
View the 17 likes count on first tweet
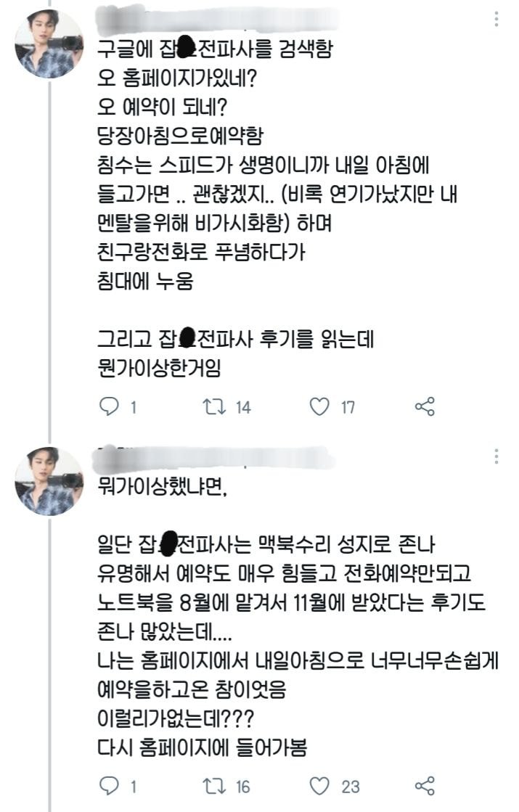[348, 408]
